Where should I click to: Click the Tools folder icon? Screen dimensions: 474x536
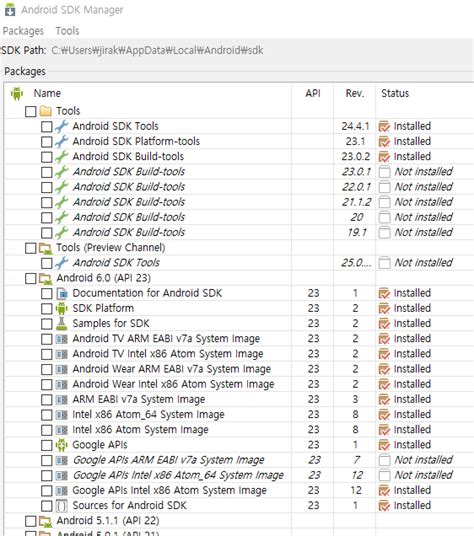pyautogui.click(x=45, y=111)
